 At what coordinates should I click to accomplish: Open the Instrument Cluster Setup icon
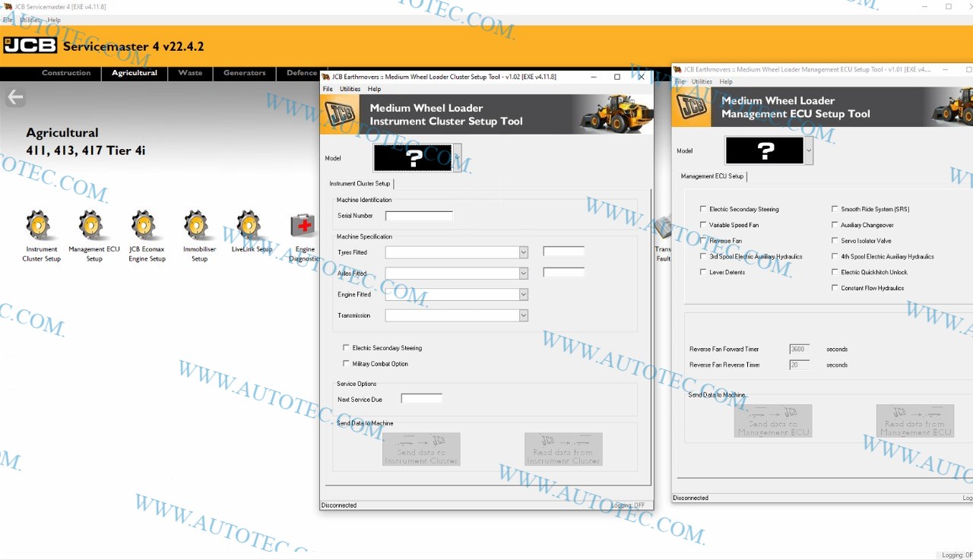click(x=40, y=226)
